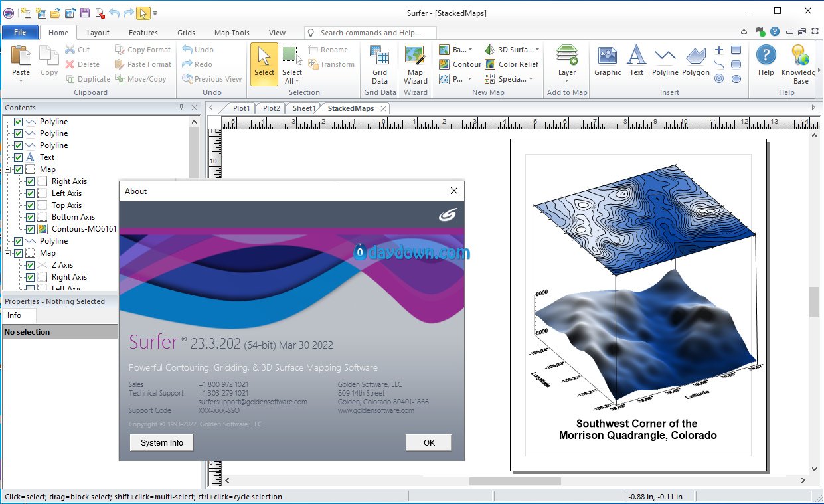Image resolution: width=824 pixels, height=504 pixels.
Task: Collapse the ribbon with the chevron
Action: click(744, 32)
